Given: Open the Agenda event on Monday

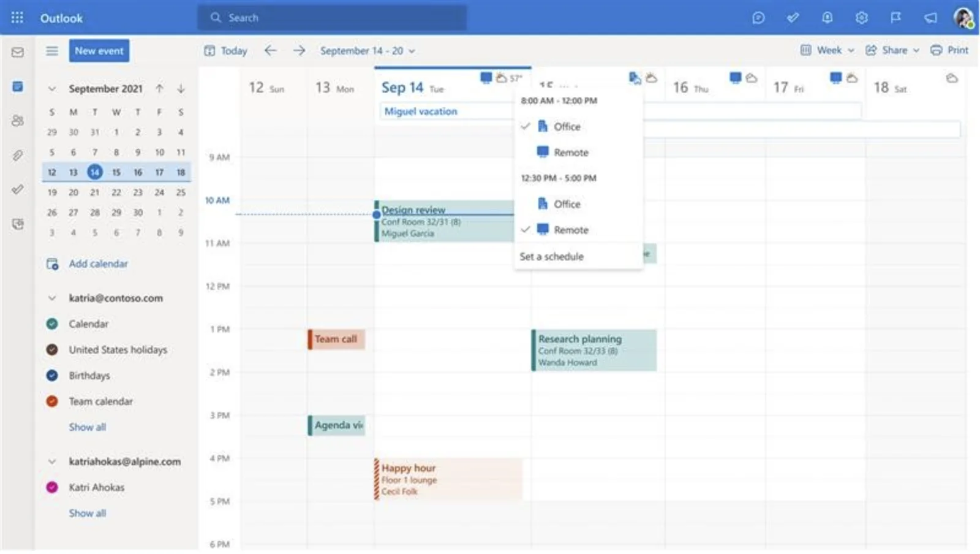Looking at the screenshot, I should coord(336,425).
